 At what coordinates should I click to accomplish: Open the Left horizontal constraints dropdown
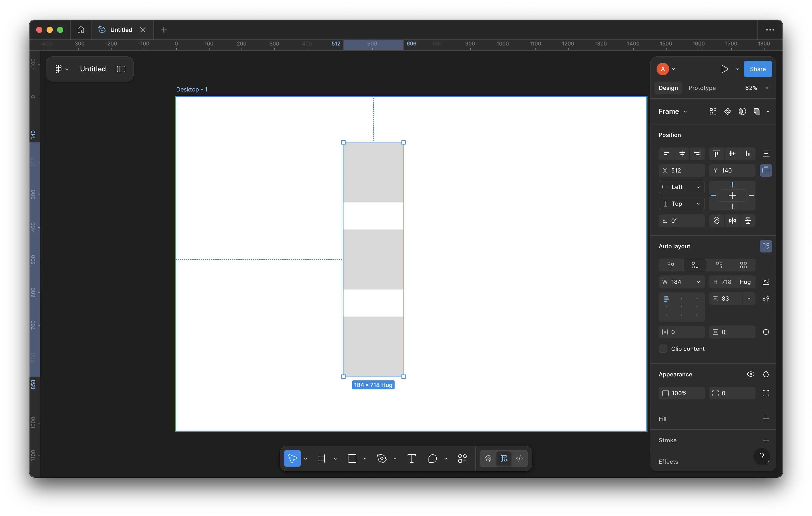[x=681, y=187]
